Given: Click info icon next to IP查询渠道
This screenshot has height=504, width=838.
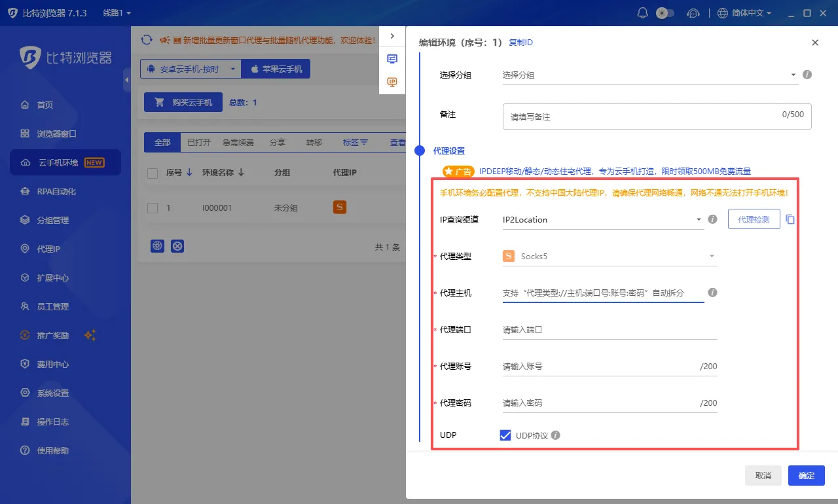Looking at the screenshot, I should coord(713,219).
